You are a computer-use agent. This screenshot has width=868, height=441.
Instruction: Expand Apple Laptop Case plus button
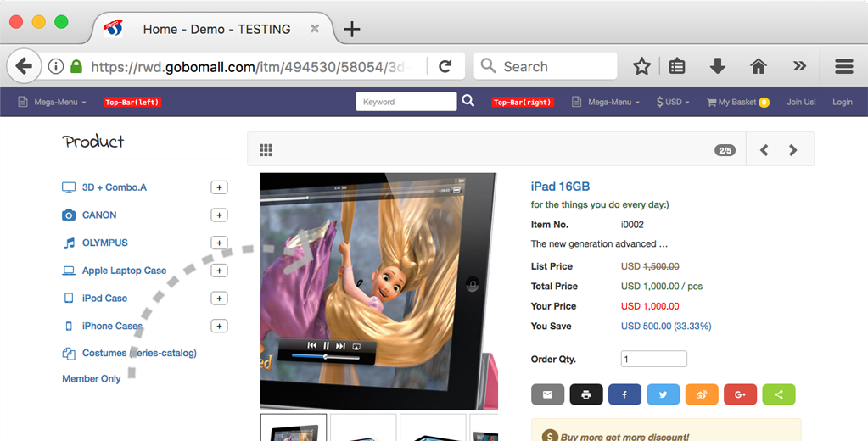coord(219,271)
